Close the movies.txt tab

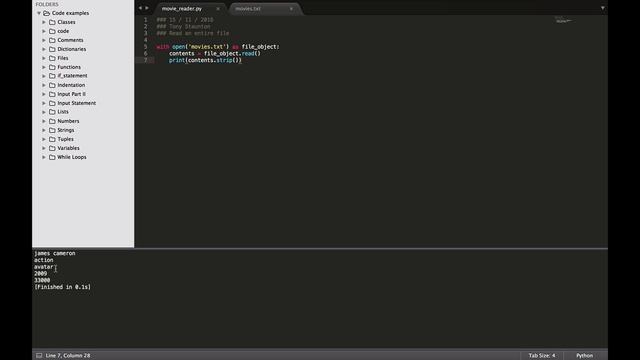(x=291, y=9)
